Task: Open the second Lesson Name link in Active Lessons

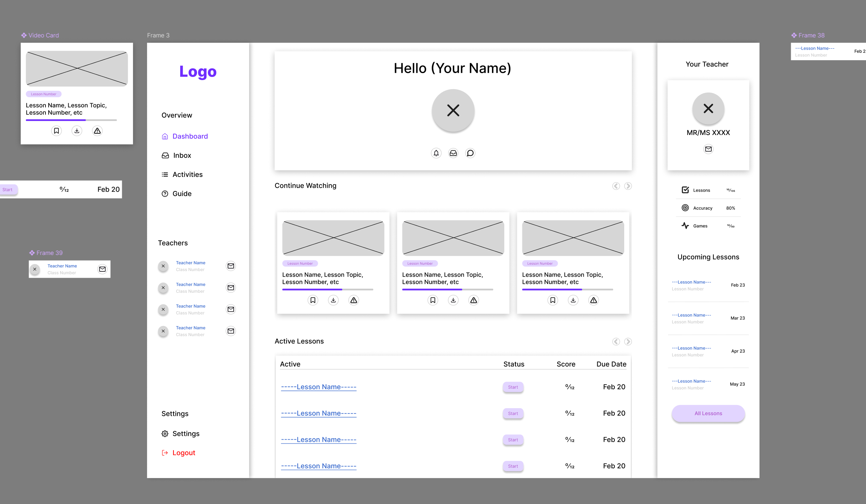Action: [x=318, y=413]
